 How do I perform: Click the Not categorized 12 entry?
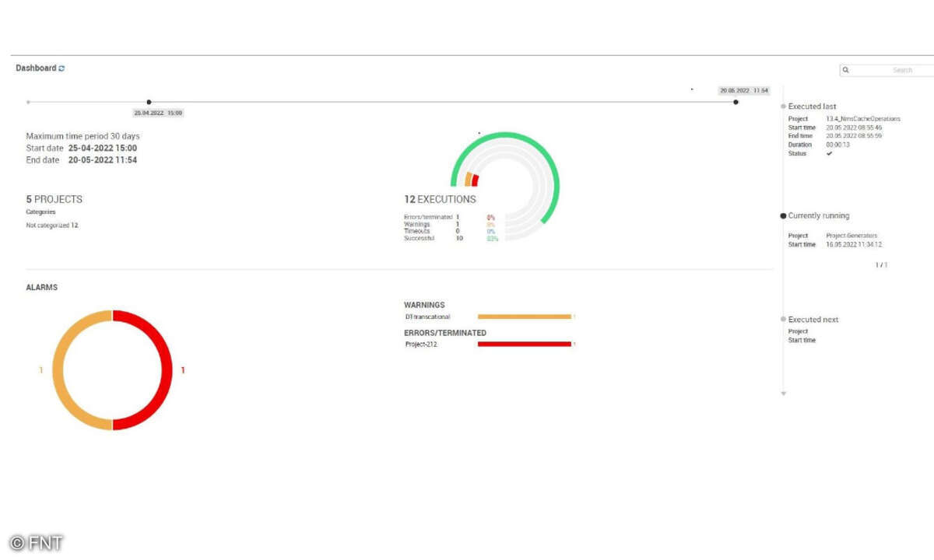[x=52, y=225]
